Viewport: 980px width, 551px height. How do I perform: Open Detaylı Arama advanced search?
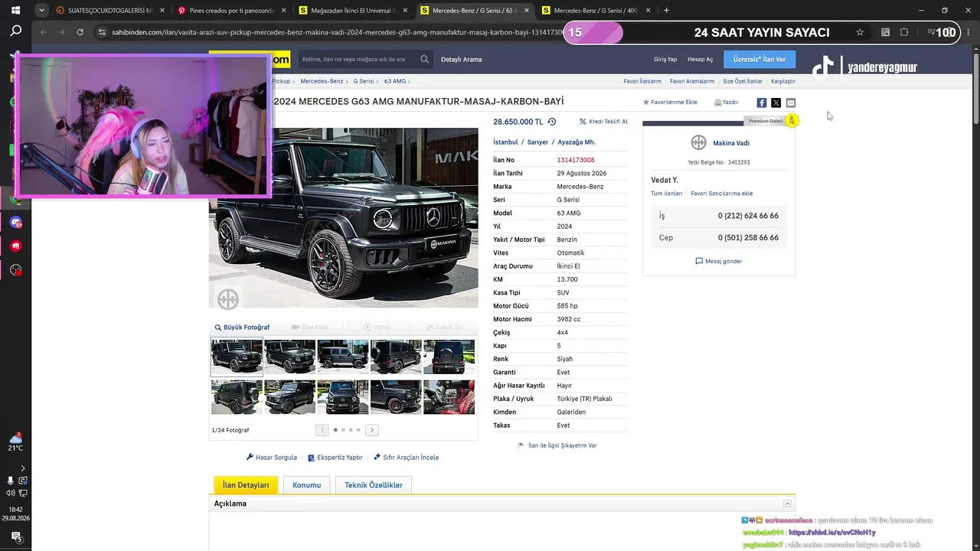point(462,60)
